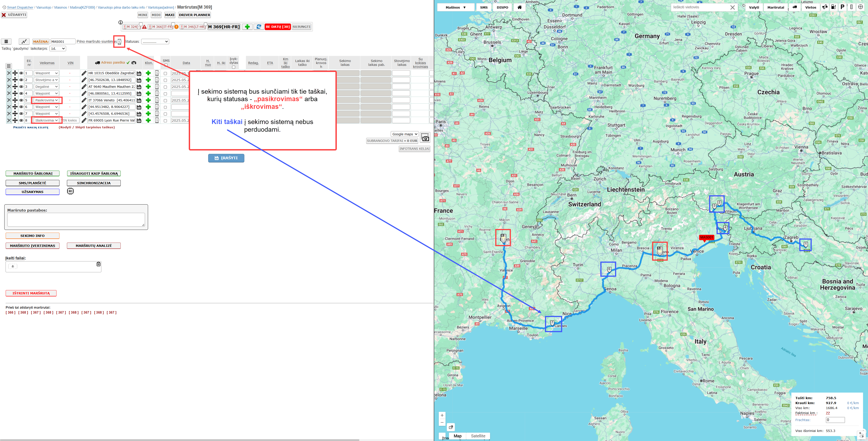Delete route row 1 with X icon
Viewport: 868px width, 441px height.
[9, 73]
